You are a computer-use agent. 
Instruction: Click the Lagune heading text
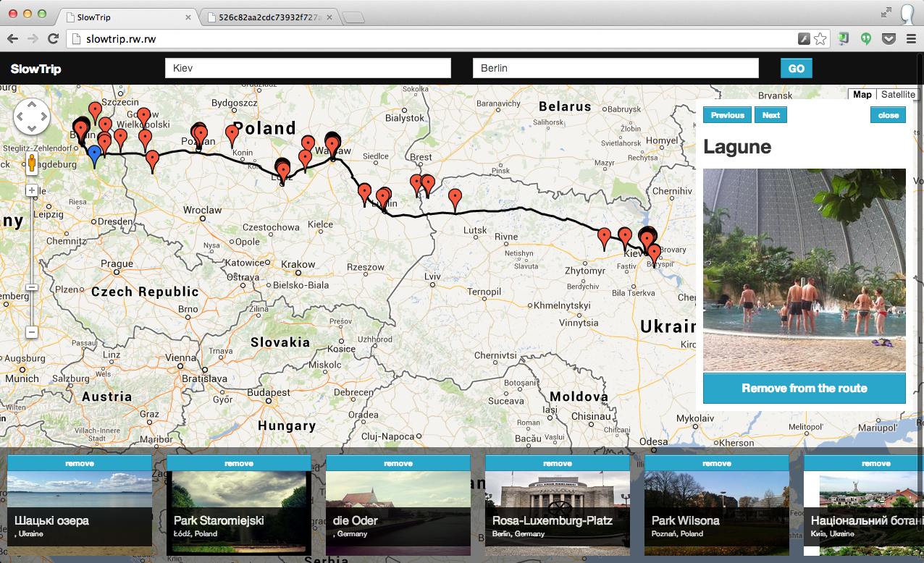[737, 148]
